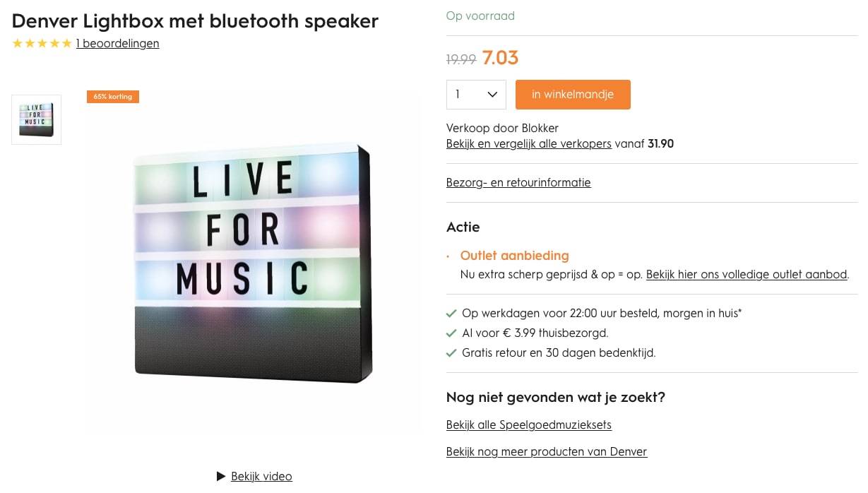This screenshot has height=493, width=868.
Task: Click the first green delivery checkmark icon
Action: click(x=451, y=313)
